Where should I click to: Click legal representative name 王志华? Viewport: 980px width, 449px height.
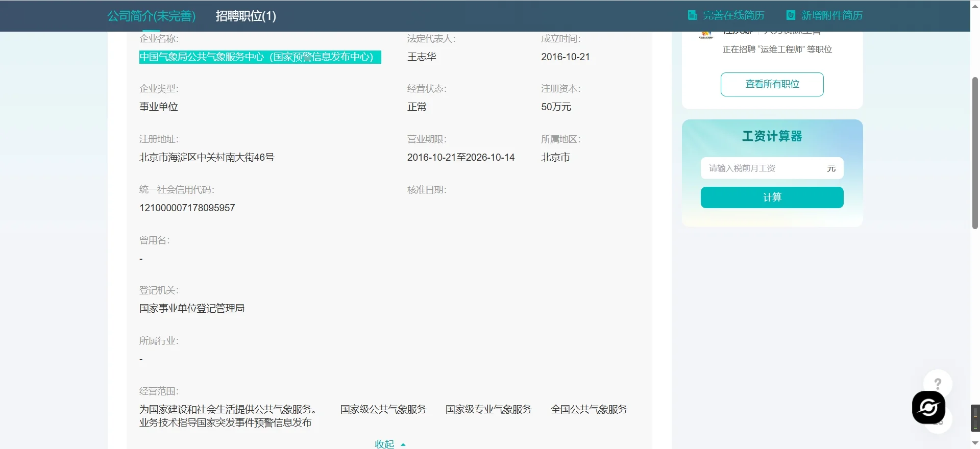pyautogui.click(x=422, y=57)
